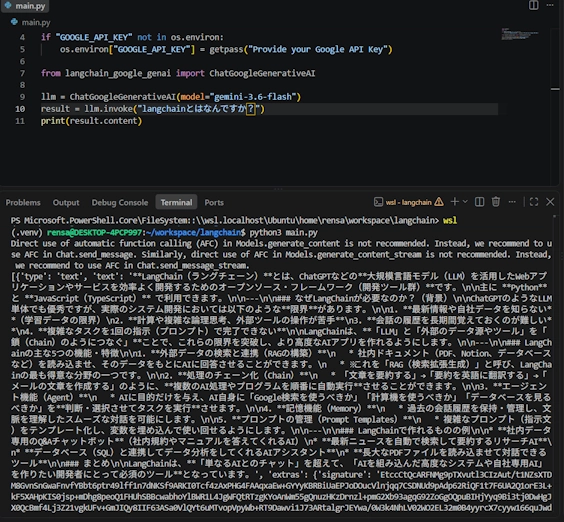Viewport: 564px width, 522px height.
Task: Click the wsl - langchain terminal label
Action: pos(409,202)
